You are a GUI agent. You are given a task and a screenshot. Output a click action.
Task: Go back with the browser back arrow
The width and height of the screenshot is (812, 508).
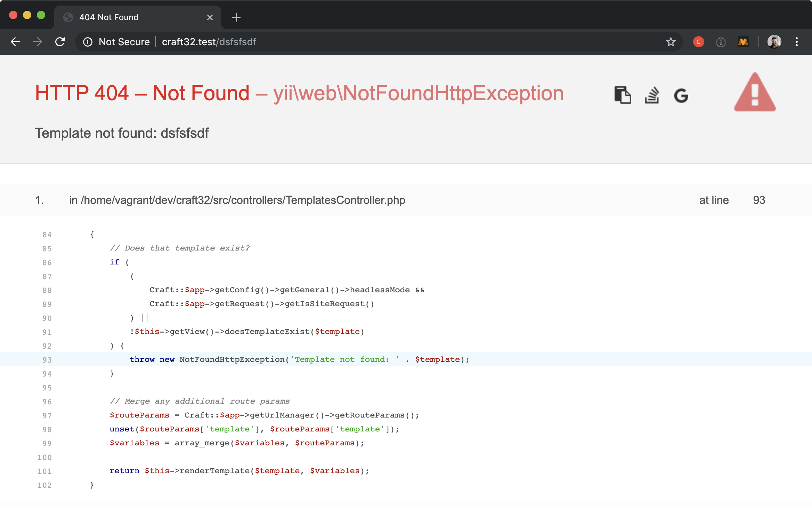[15, 42]
